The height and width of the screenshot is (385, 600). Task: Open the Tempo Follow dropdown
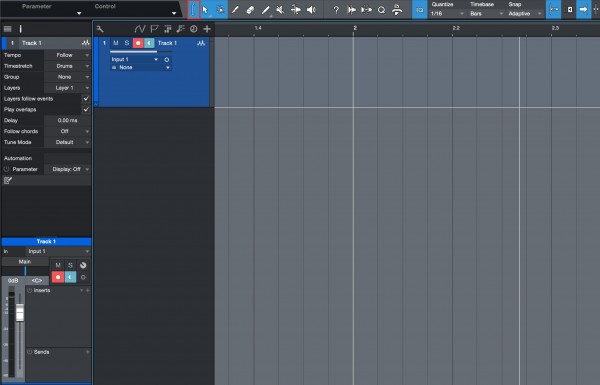pos(68,55)
